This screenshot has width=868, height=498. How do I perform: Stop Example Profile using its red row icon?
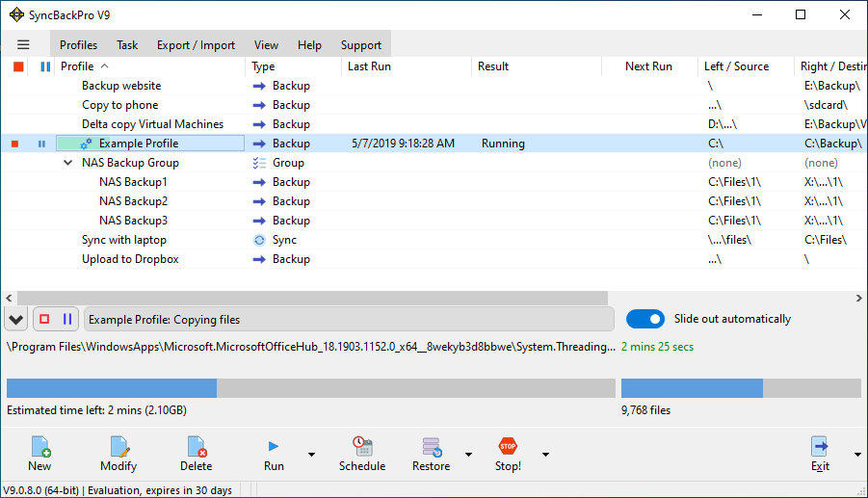click(15, 144)
